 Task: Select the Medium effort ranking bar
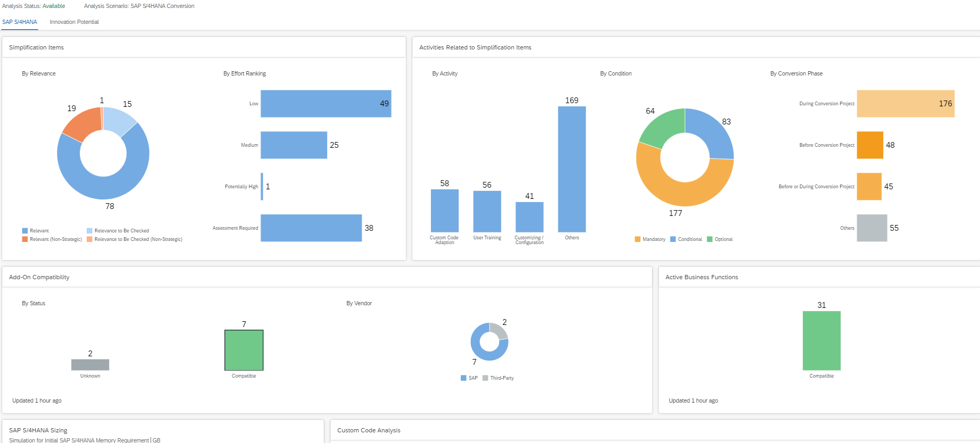(x=294, y=145)
